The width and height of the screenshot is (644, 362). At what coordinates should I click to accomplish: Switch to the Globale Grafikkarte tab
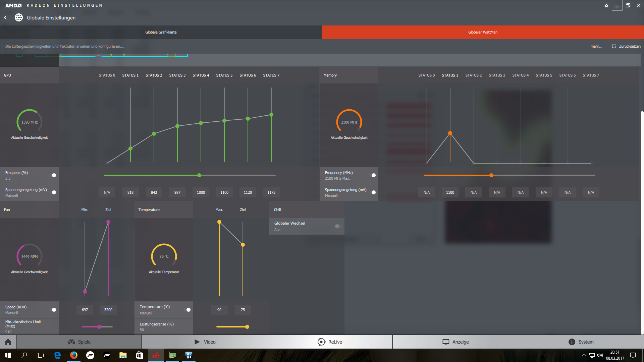point(161,32)
